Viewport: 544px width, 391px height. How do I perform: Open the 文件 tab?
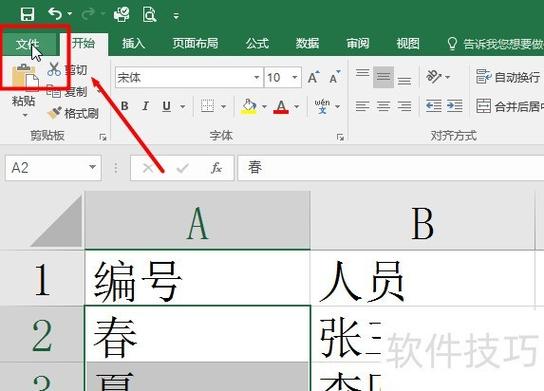[28, 44]
